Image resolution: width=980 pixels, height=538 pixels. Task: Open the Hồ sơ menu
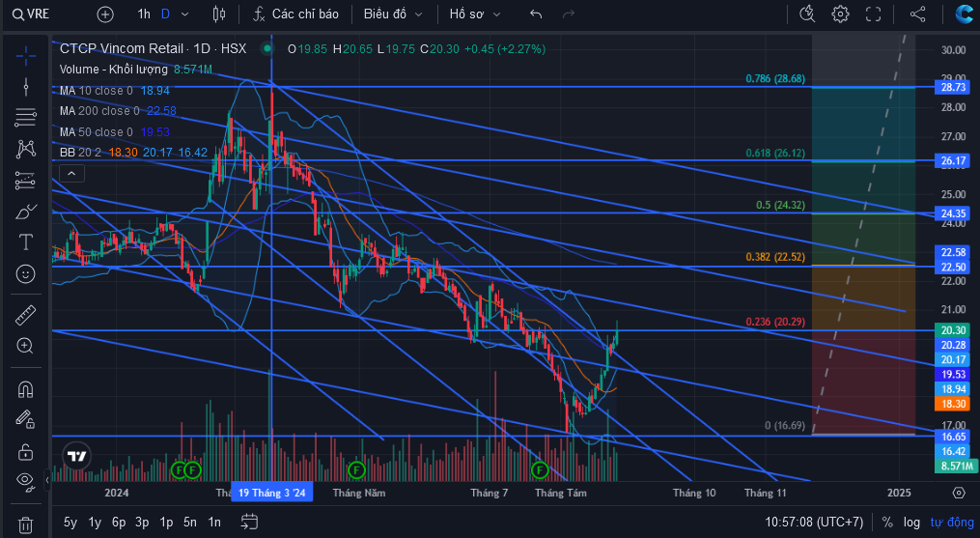tap(475, 14)
